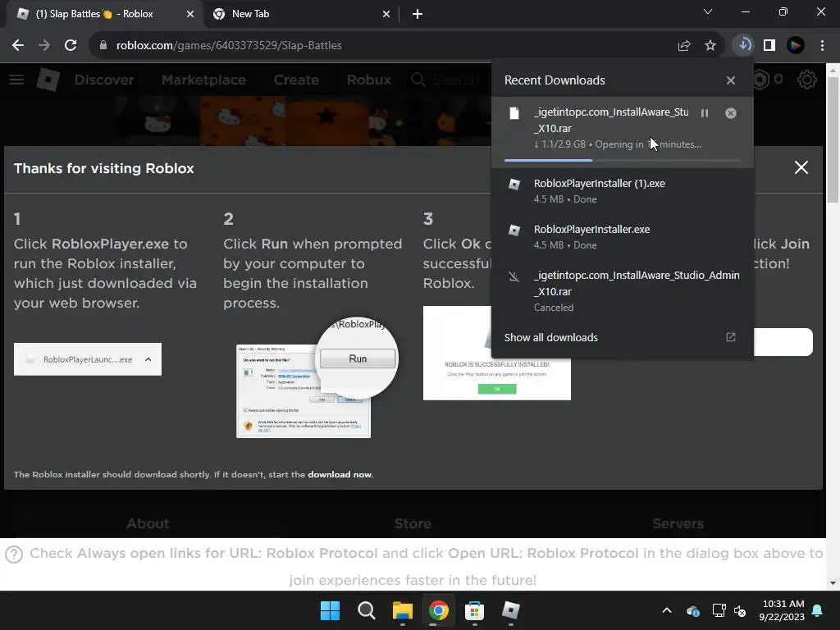
Task: Select the canceled InstallAware_Studio_Admin download
Action: 623,291
